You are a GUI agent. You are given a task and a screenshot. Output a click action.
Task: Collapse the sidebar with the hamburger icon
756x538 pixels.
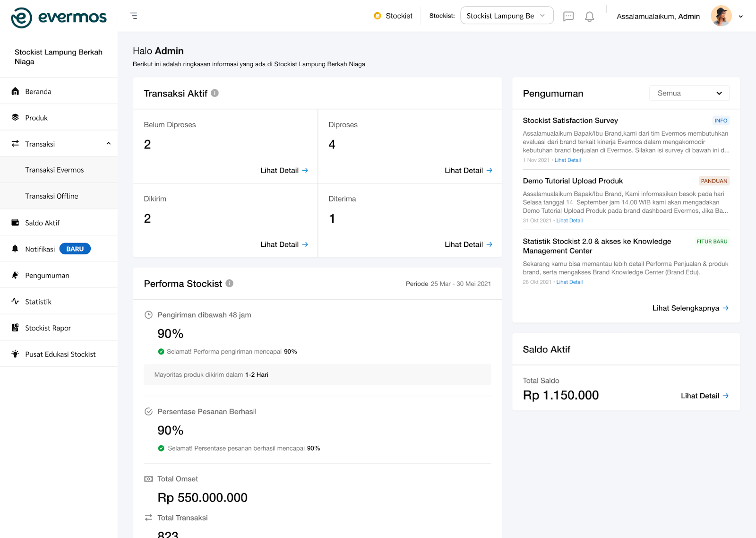134,16
